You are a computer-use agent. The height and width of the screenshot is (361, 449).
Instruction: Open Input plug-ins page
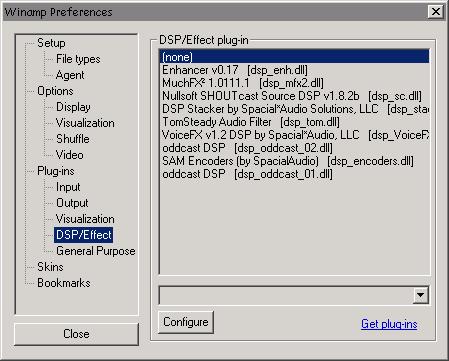point(68,187)
